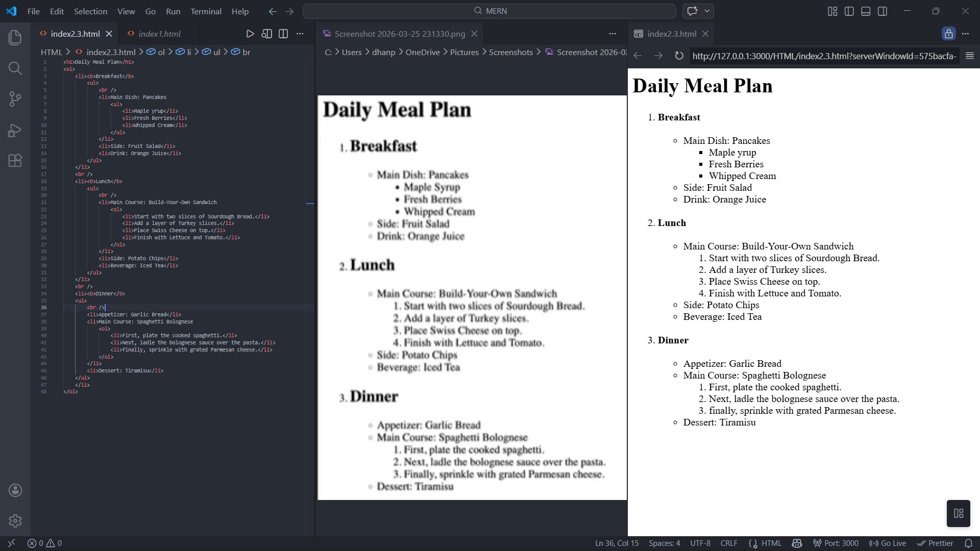Toggle the primary side bar layout button
This screenshot has width=980, height=551.
849,11
